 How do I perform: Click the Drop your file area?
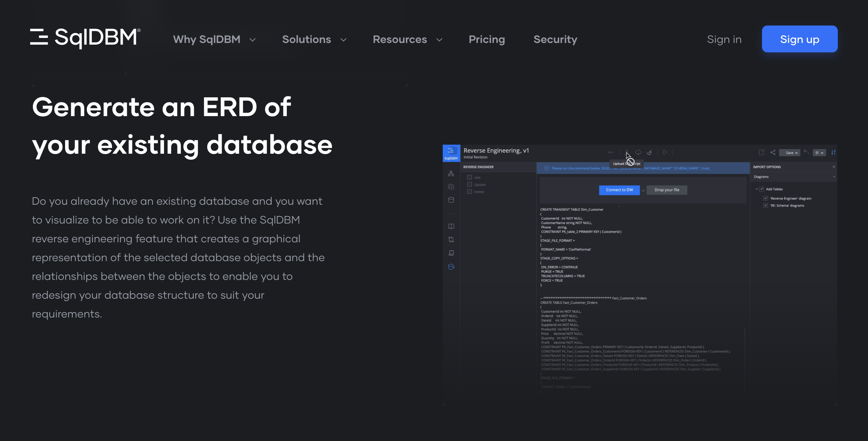click(x=667, y=190)
